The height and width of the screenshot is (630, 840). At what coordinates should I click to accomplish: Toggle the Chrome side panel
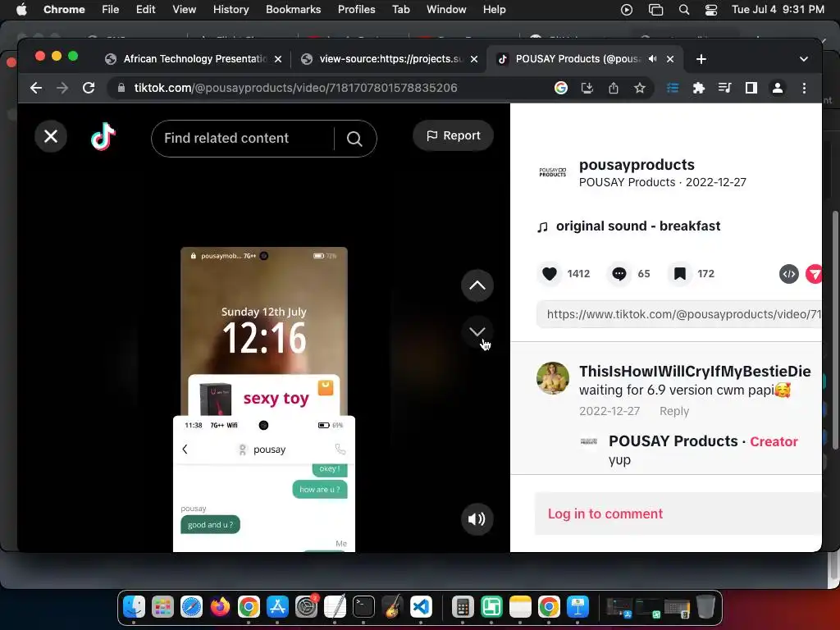point(751,88)
